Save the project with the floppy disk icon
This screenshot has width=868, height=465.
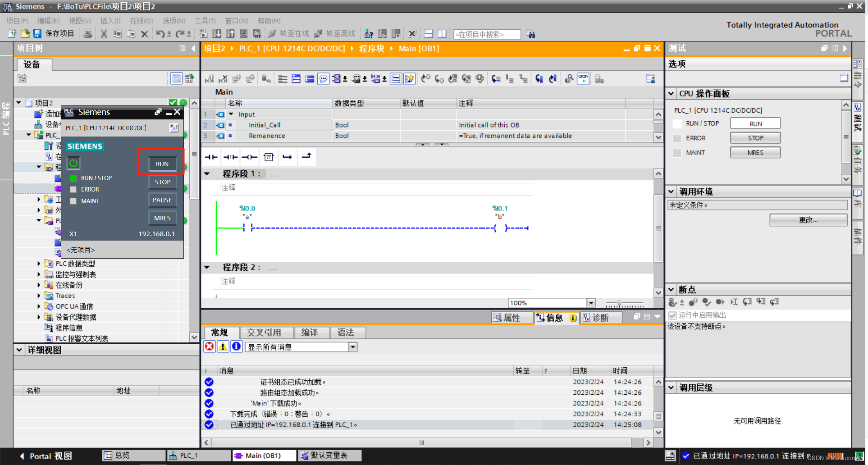click(x=37, y=34)
